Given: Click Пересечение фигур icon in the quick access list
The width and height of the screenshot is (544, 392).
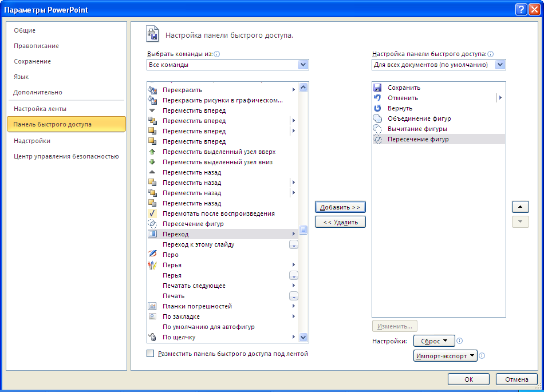Looking at the screenshot, I should coord(377,139).
